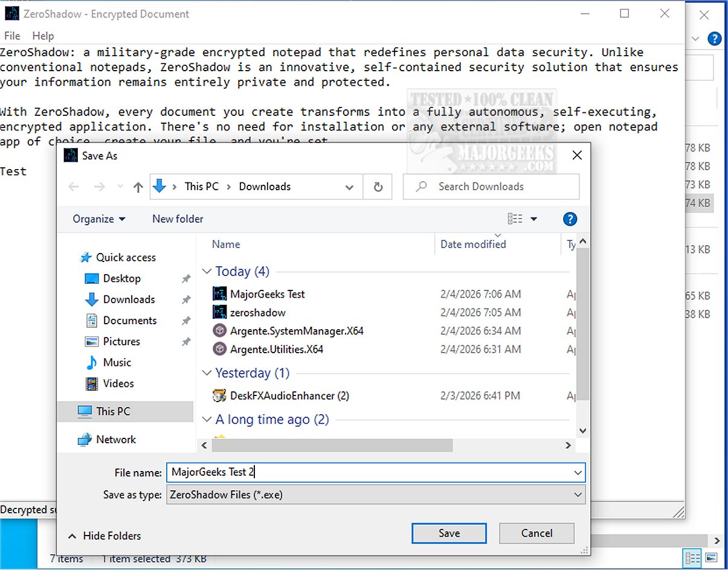Click the Forward arrow in Save As dialog
Image resolution: width=728 pixels, height=570 pixels.
coord(100,187)
